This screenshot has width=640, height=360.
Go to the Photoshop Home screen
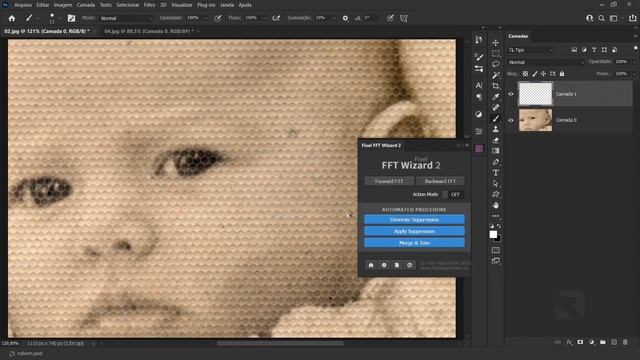click(x=12, y=18)
